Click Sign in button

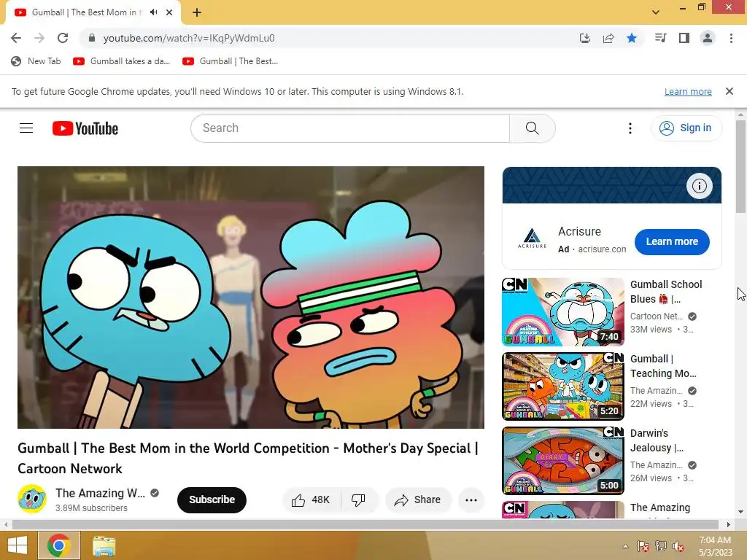[x=686, y=128]
